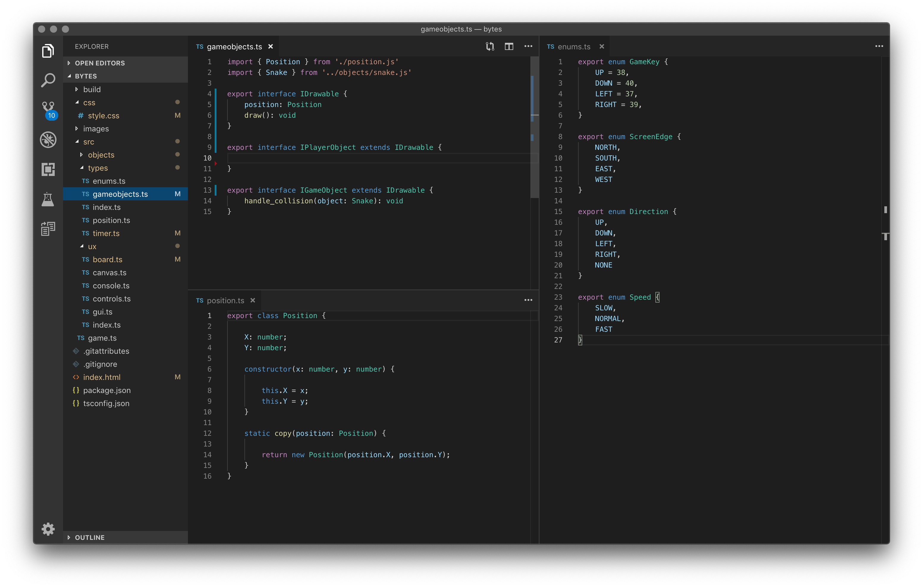Select game.ts in the file tree
The image size is (923, 588).
coord(102,338)
